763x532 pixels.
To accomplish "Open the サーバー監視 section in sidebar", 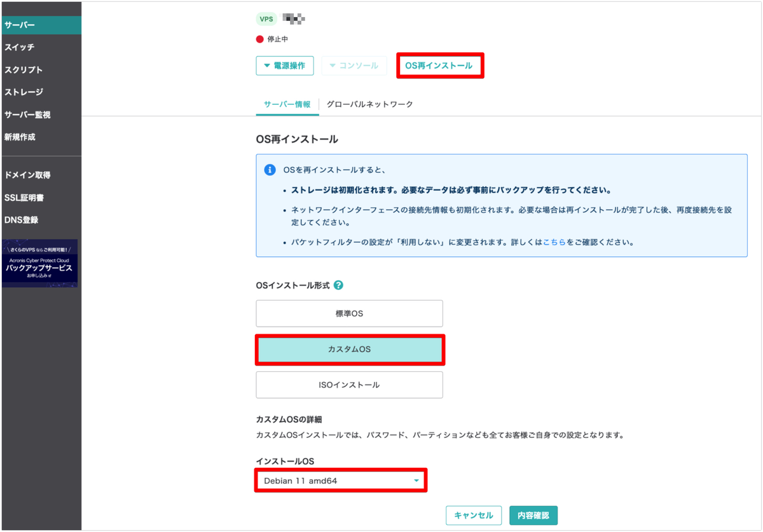I will pyautogui.click(x=31, y=114).
